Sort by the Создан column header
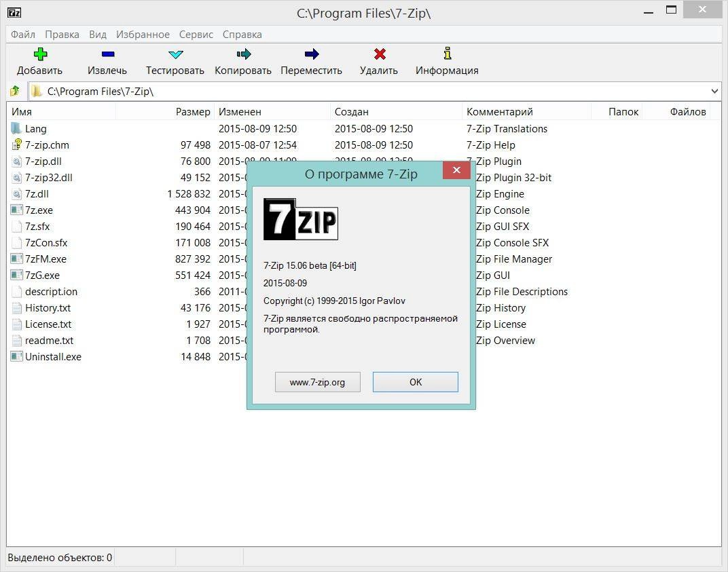This screenshot has height=572, width=728. pyautogui.click(x=397, y=112)
